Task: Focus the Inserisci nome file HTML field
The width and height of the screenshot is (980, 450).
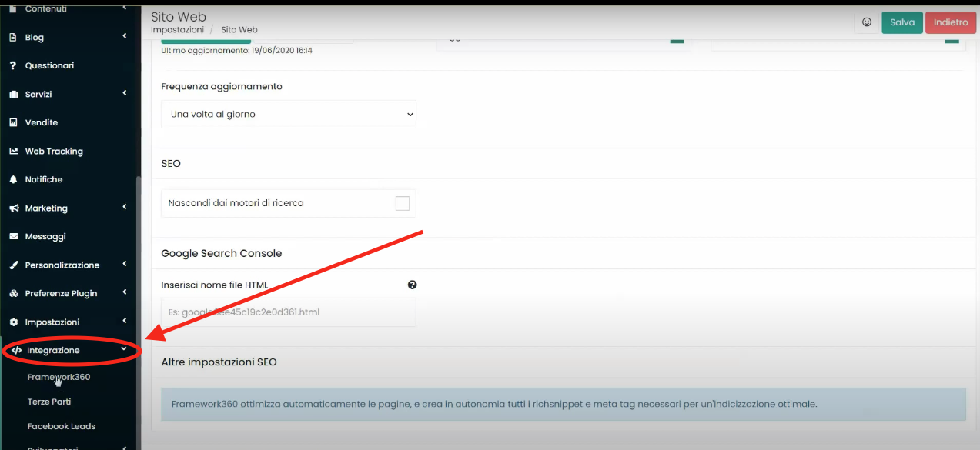Action: click(289, 312)
